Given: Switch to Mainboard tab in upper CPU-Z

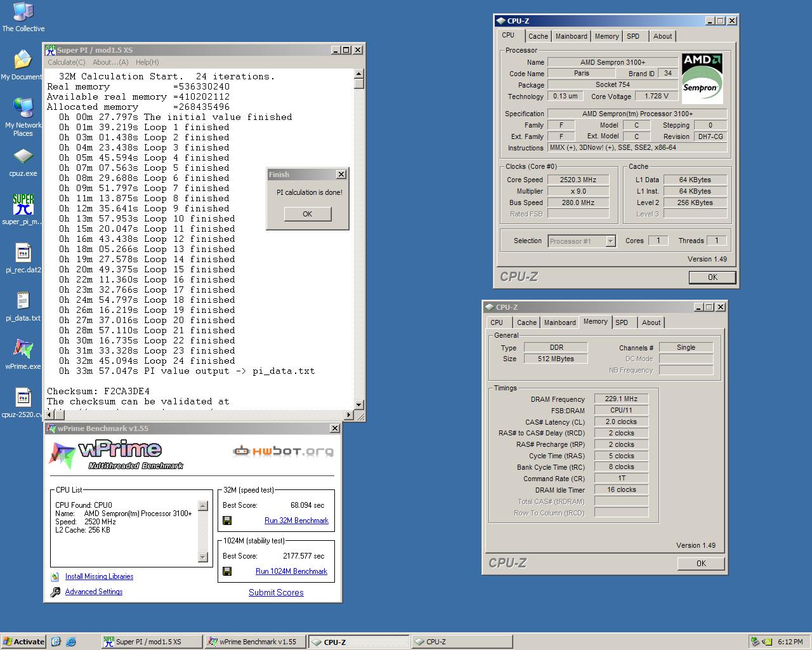Looking at the screenshot, I should [x=571, y=36].
